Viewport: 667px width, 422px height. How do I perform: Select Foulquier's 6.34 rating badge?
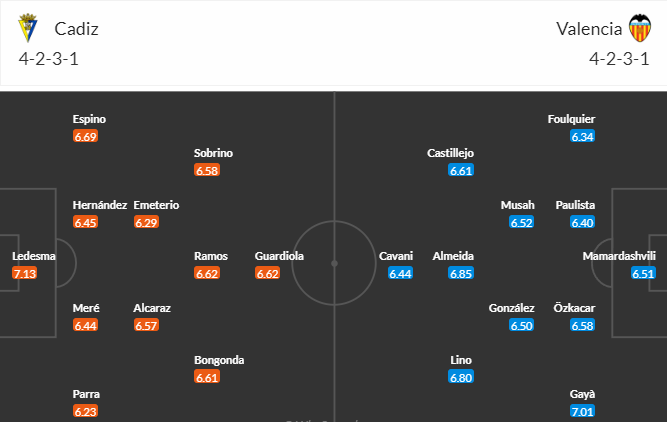(x=582, y=136)
